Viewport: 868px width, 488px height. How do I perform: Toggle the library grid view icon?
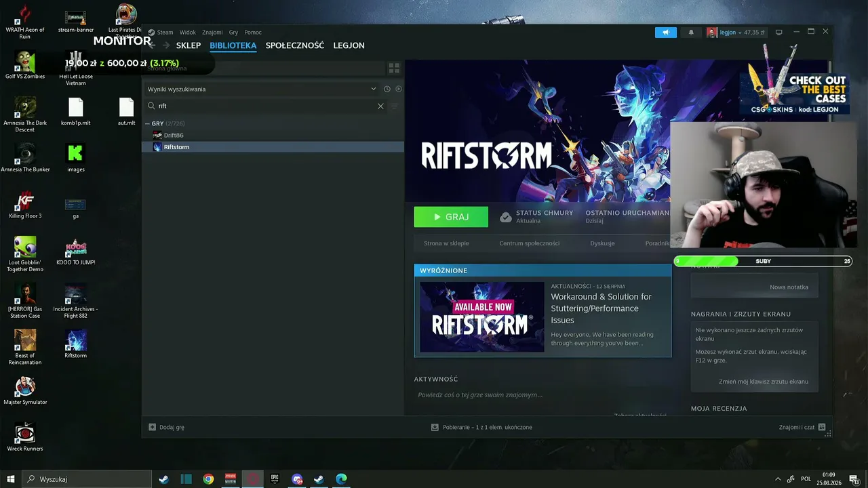pyautogui.click(x=394, y=68)
